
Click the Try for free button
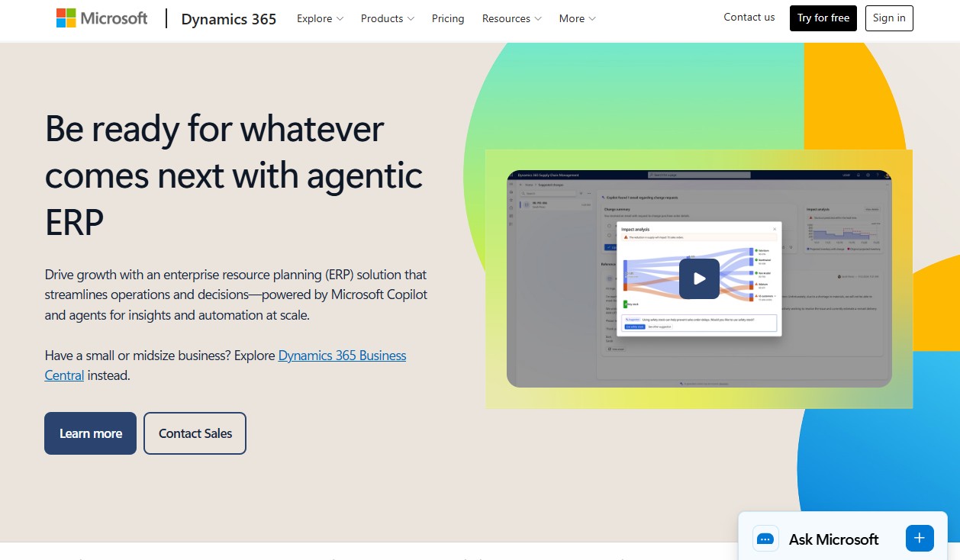tap(823, 18)
